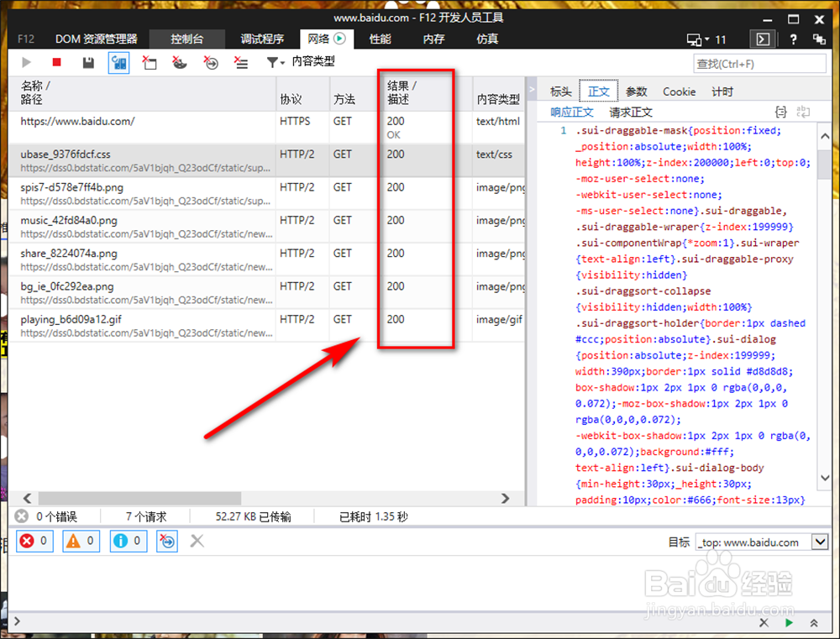Open the 目标 _top: www.baidu.com dropdown
840x639 pixels.
point(762,542)
